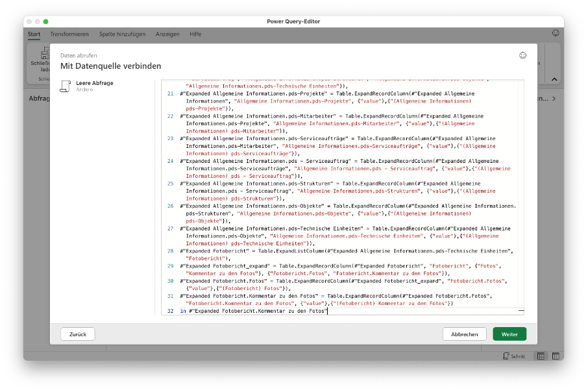Viewport: 588px width, 392px height.
Task: Click the green Weiter button
Action: (509, 334)
